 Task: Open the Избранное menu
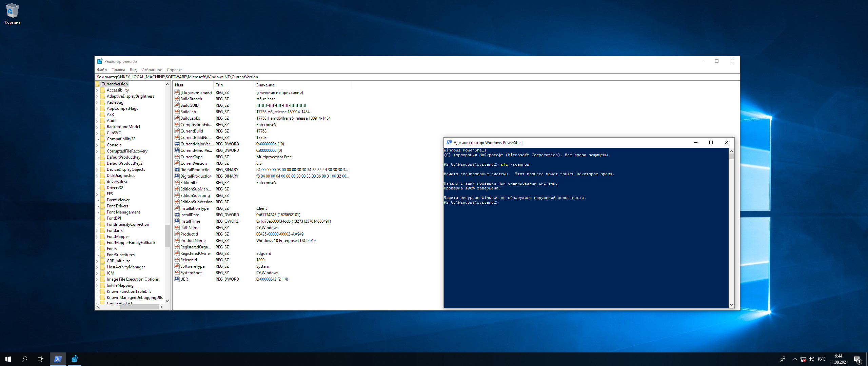coord(152,70)
